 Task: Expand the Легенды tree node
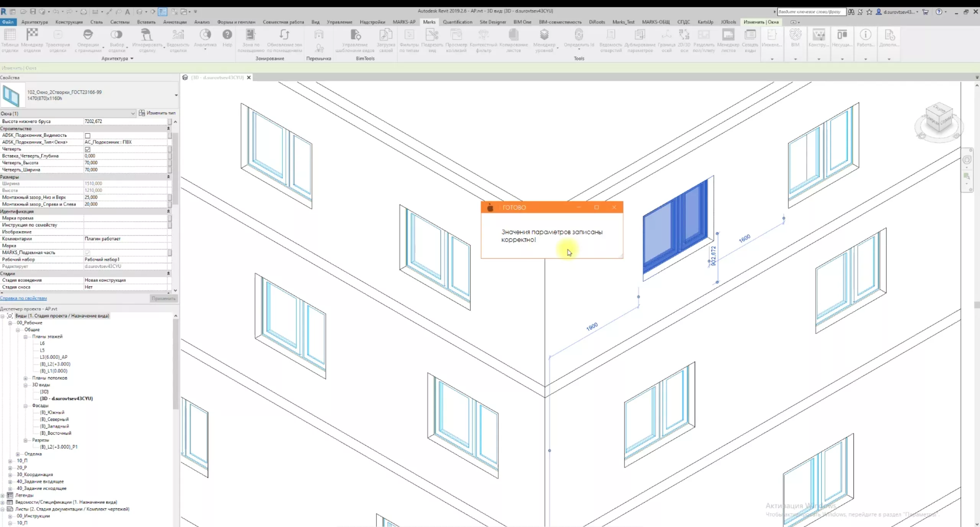tap(3, 495)
